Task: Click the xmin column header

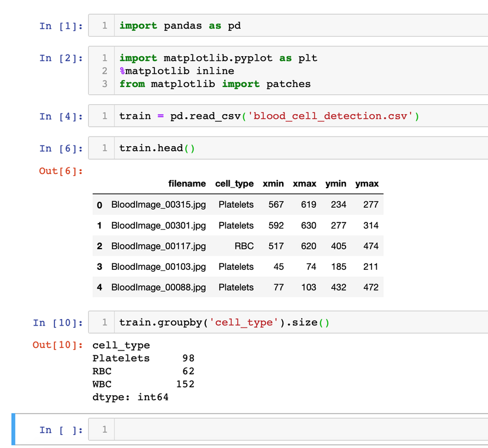Action: (x=273, y=184)
